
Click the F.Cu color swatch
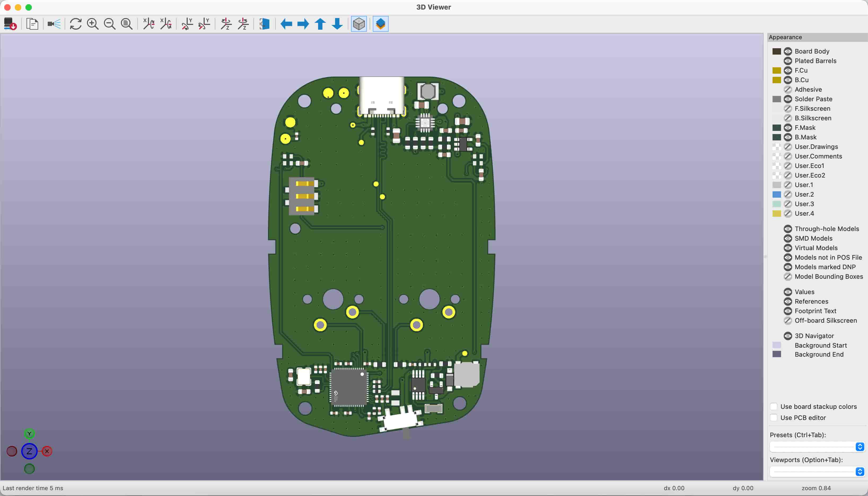point(777,70)
